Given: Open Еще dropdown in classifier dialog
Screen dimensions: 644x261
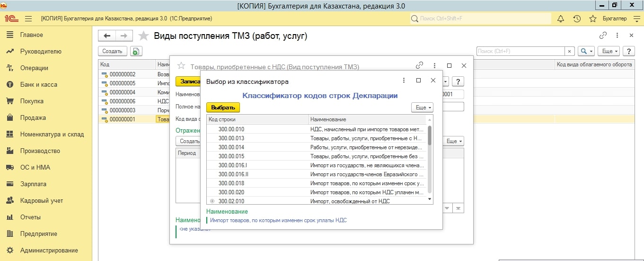Looking at the screenshot, I should click(x=422, y=108).
